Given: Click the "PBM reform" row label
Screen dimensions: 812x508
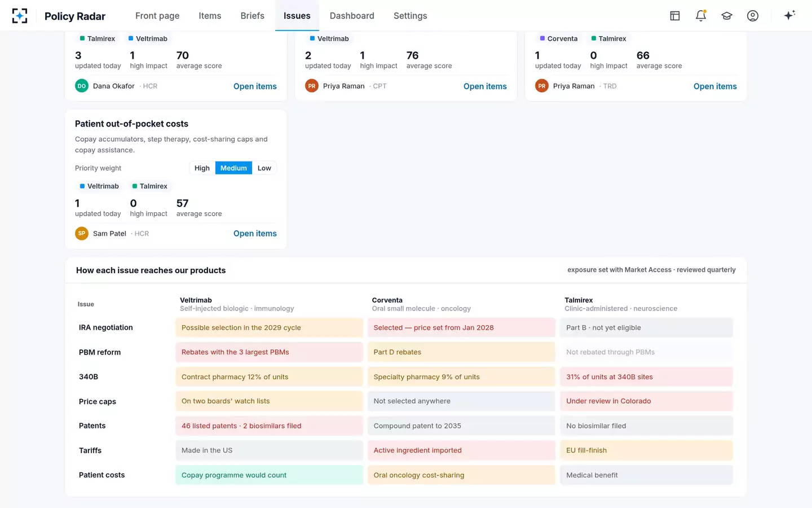Looking at the screenshot, I should 100,352.
